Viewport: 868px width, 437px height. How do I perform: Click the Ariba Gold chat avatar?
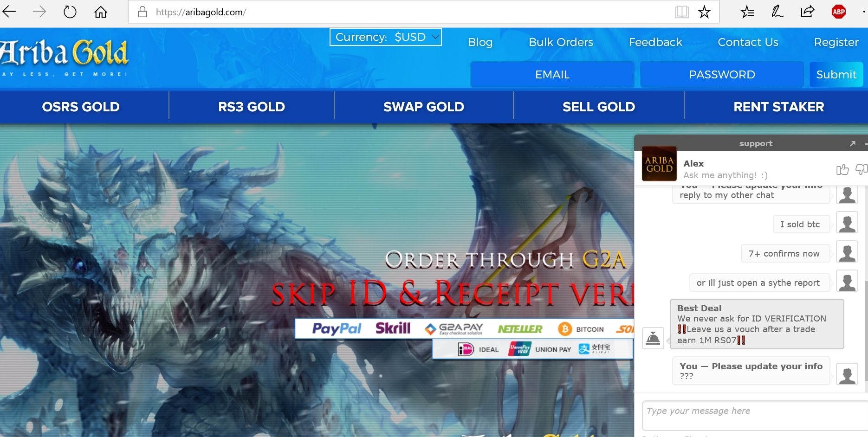coord(659,164)
